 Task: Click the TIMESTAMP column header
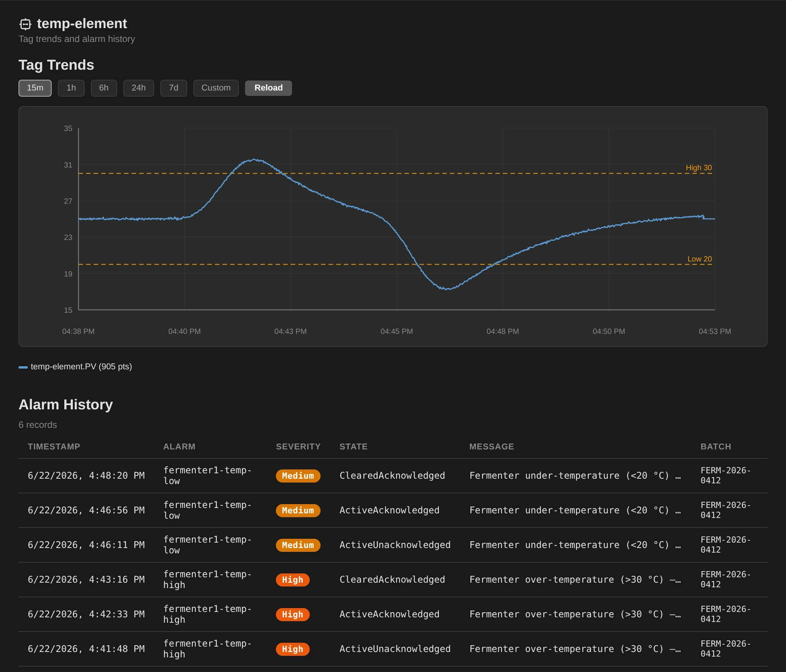coord(54,447)
